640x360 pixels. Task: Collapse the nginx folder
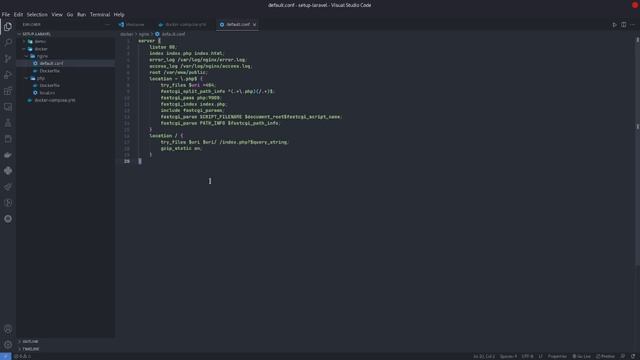pos(42,56)
